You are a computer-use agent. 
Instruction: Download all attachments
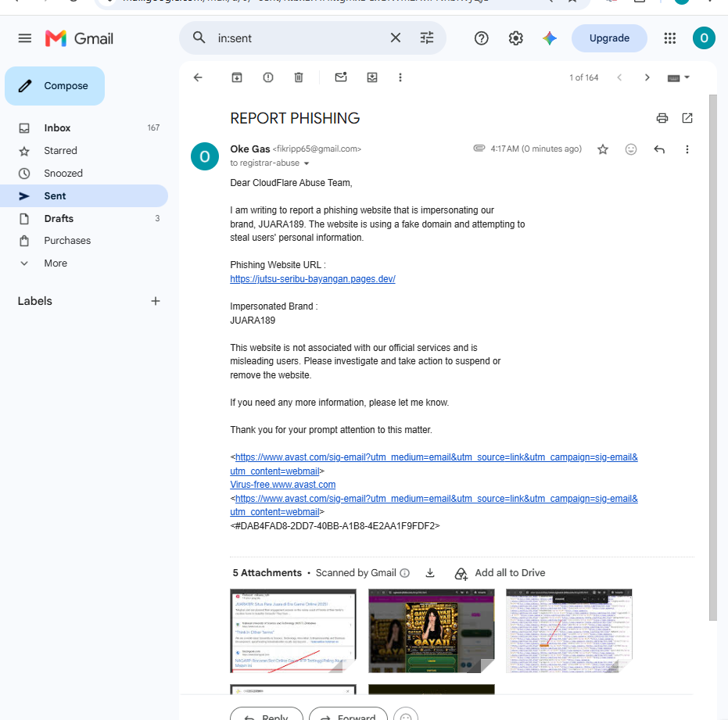pos(430,573)
